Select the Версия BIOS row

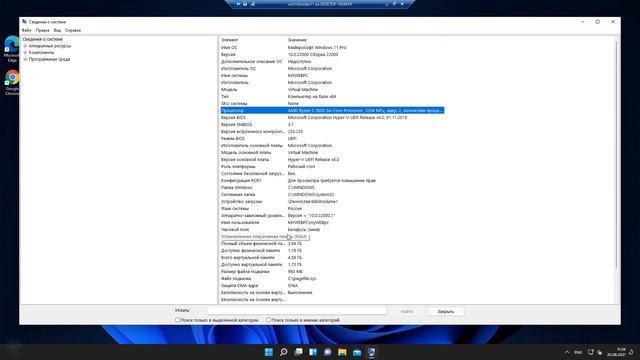pyautogui.click(x=332, y=118)
